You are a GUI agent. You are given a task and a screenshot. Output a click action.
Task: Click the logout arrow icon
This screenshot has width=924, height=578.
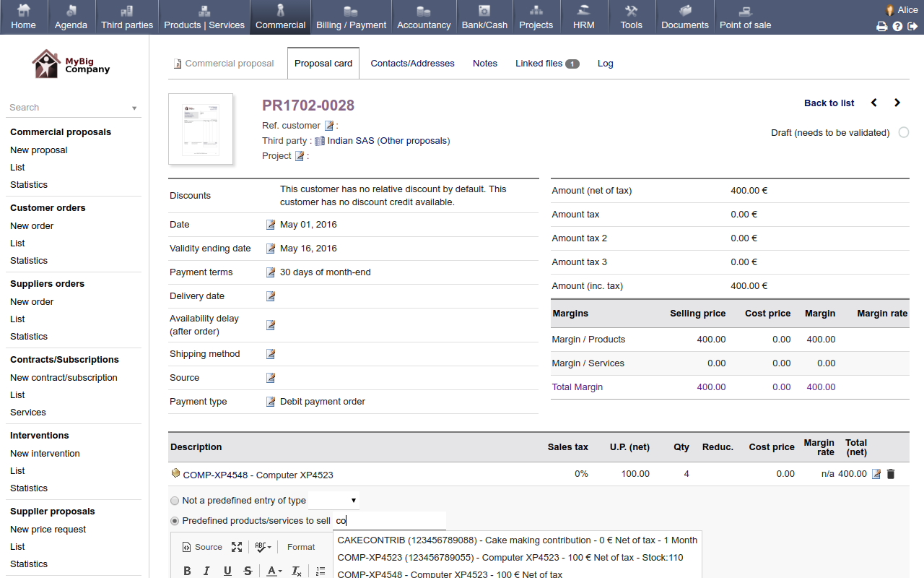click(x=912, y=26)
